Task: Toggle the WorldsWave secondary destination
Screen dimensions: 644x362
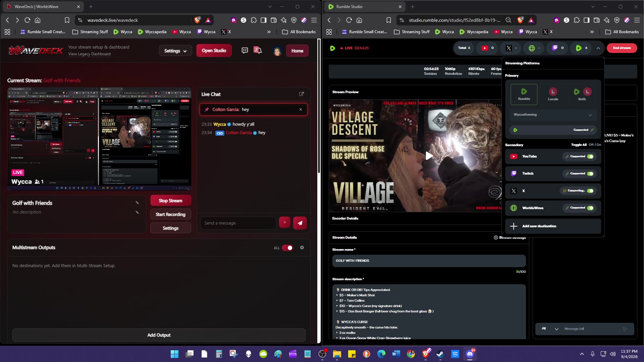Action: (x=590, y=208)
